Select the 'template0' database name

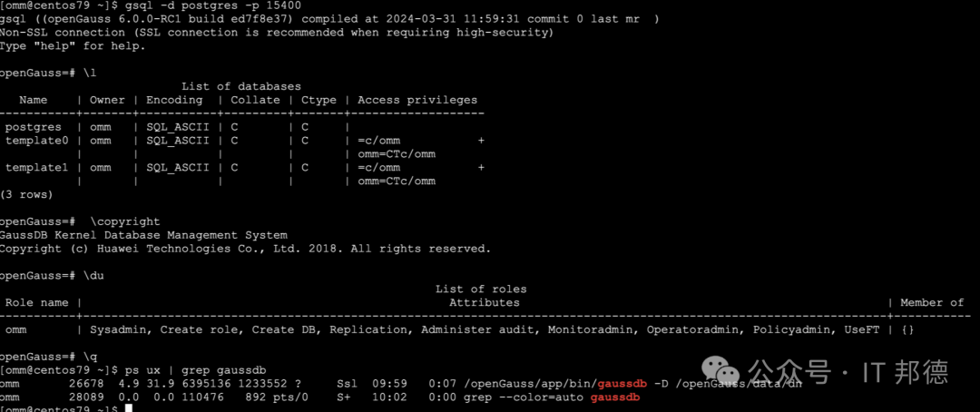click(x=37, y=141)
